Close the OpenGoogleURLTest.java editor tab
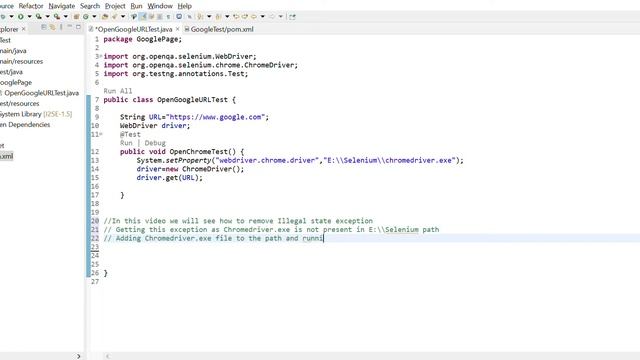Screen dimensions: 640x360 (177, 29)
